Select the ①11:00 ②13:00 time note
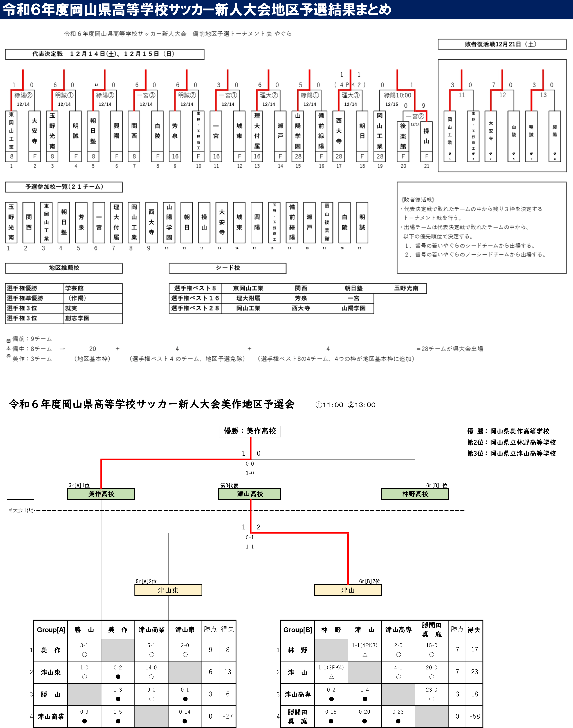 345,405
